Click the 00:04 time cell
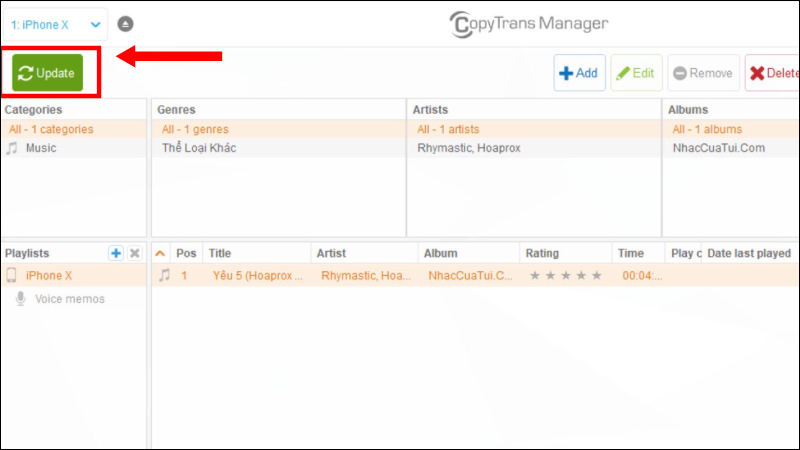 [642, 276]
